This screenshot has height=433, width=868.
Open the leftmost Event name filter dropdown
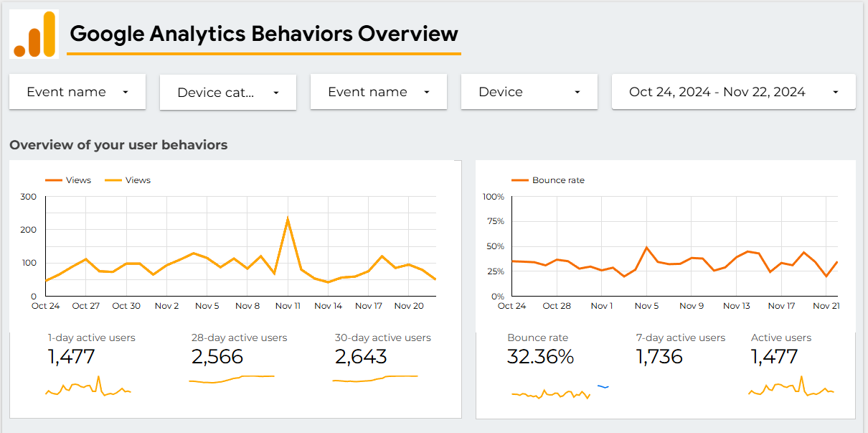click(77, 92)
